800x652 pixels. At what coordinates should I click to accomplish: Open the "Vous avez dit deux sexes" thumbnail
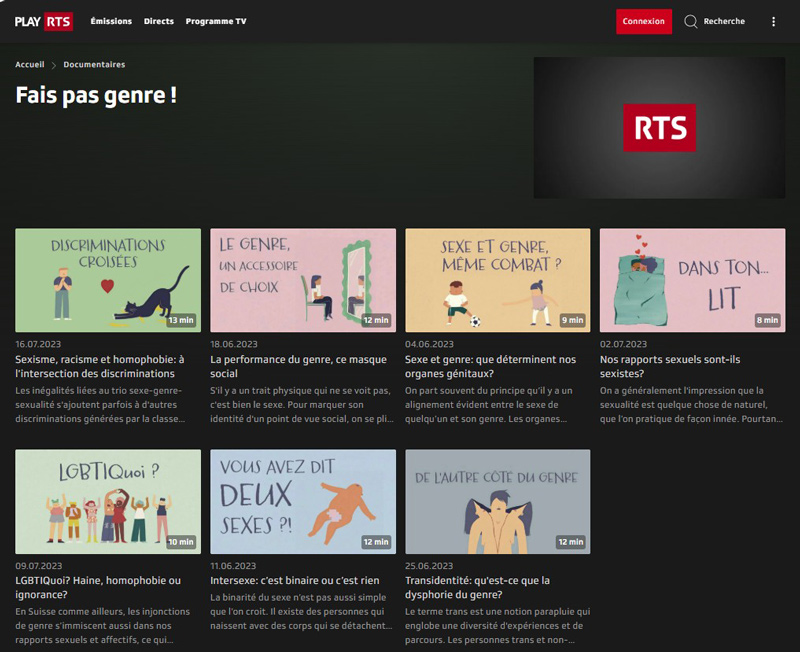302,501
